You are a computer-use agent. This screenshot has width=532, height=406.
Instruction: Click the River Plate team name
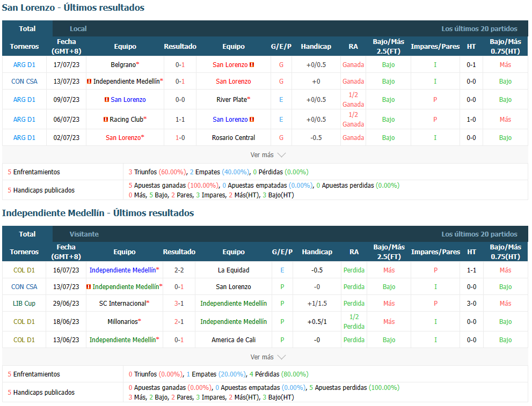pos(232,100)
